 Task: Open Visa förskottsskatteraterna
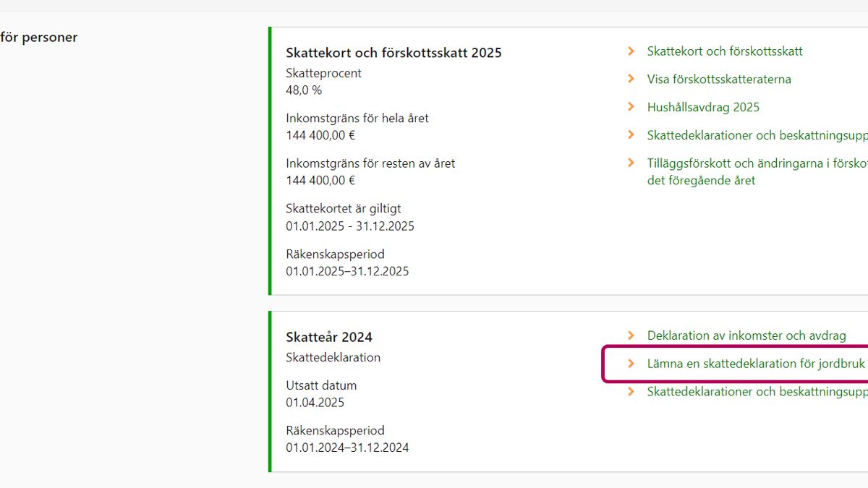(x=718, y=80)
